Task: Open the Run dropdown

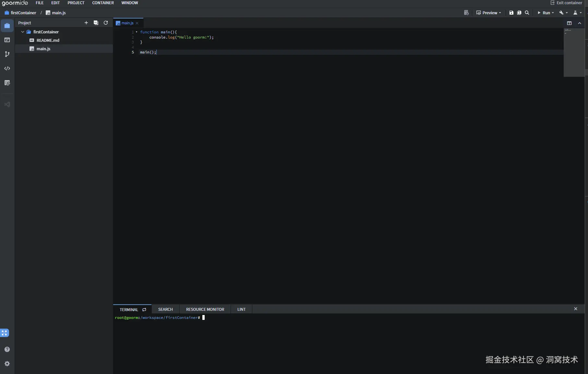Action: pos(546,13)
